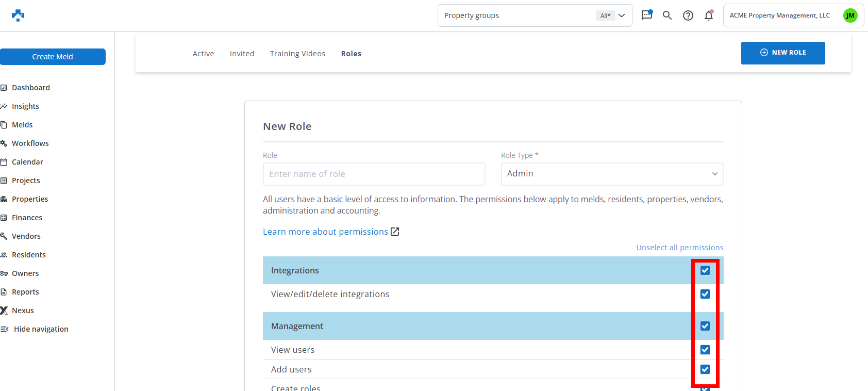Switch to the Invited tab
This screenshot has height=391, width=868.
[242, 54]
